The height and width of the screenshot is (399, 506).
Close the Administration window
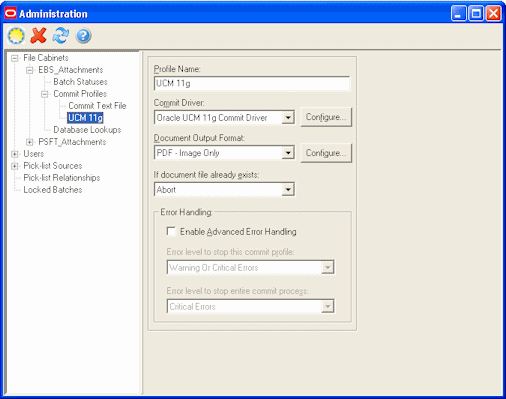pyautogui.click(x=493, y=14)
